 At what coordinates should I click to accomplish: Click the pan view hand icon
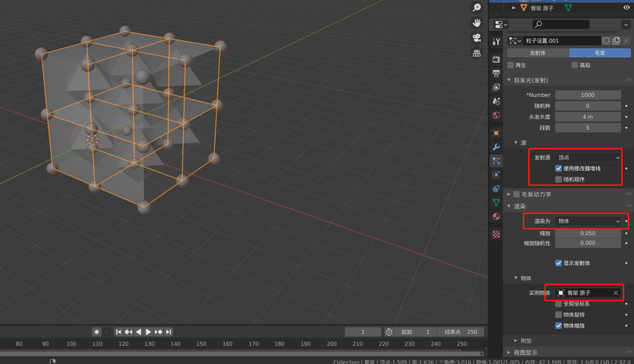[477, 23]
